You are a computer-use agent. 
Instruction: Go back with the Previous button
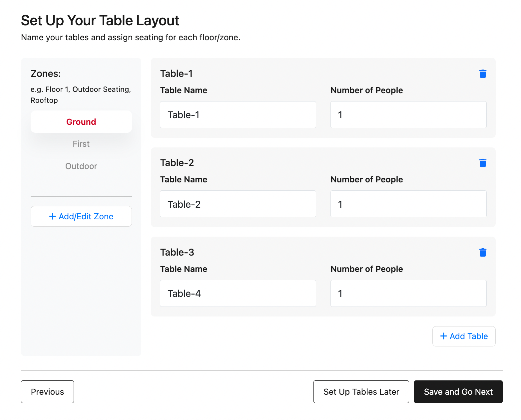(x=47, y=392)
